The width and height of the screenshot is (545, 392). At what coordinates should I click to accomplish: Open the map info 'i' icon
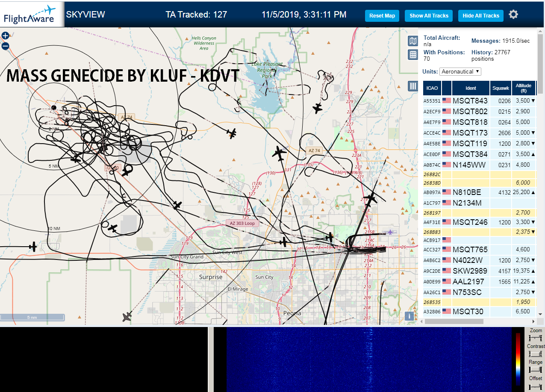(x=409, y=316)
